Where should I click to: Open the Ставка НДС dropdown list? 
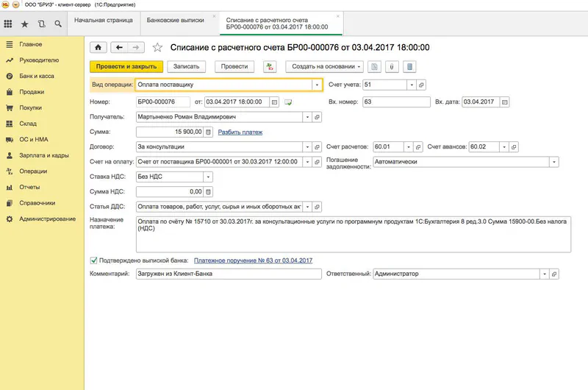[209, 177]
